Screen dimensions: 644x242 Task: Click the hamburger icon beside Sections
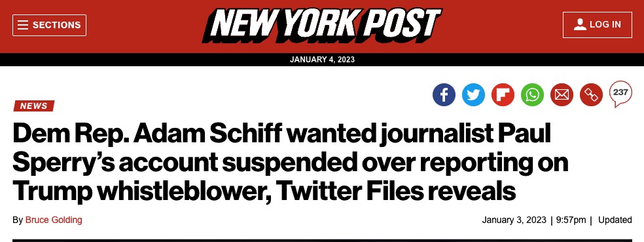[23, 25]
